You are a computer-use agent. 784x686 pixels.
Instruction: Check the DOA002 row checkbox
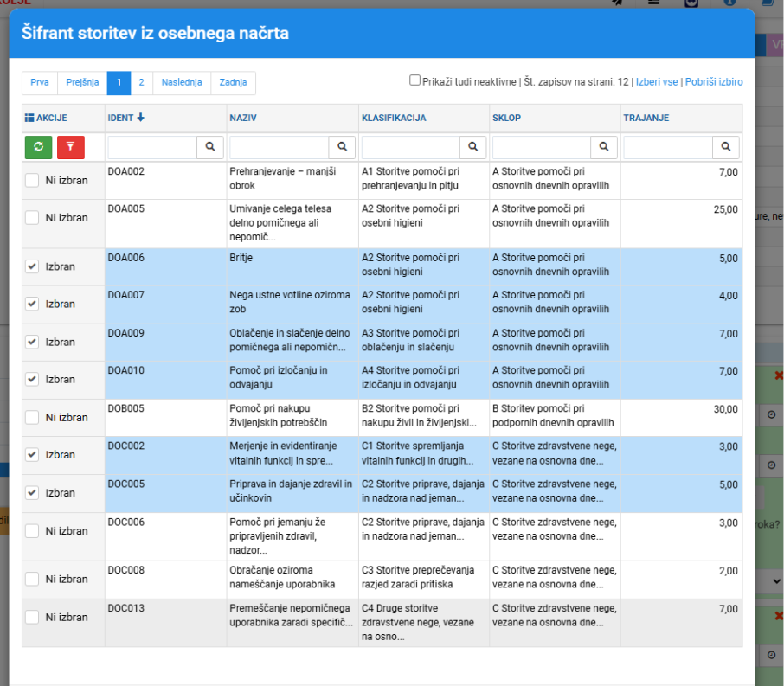pyautogui.click(x=32, y=181)
